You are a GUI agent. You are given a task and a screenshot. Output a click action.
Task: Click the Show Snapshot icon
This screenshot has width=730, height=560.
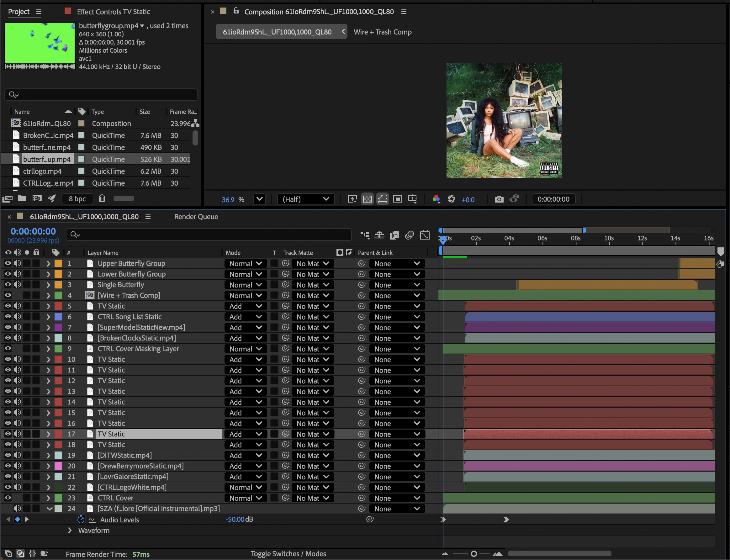(x=514, y=199)
